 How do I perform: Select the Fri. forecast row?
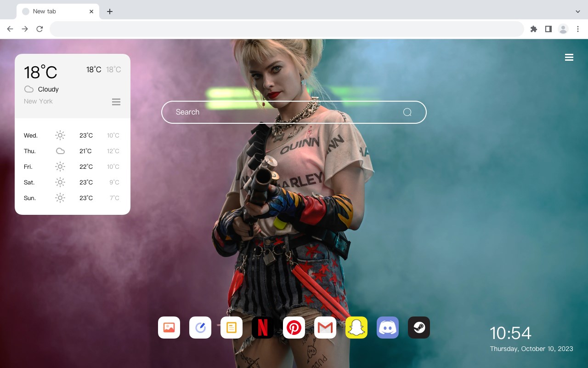tap(73, 167)
